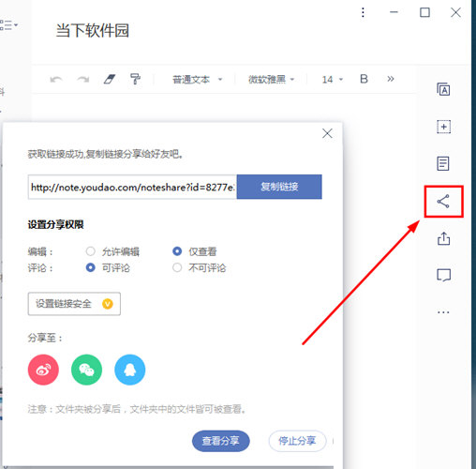The width and height of the screenshot is (476, 469).
Task: Maximize the note window
Action: (x=424, y=12)
